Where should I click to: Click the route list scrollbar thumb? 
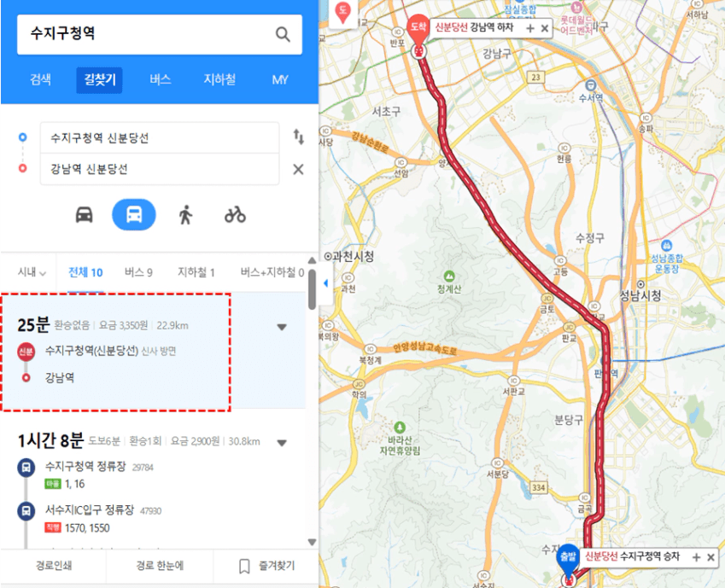pos(312,289)
